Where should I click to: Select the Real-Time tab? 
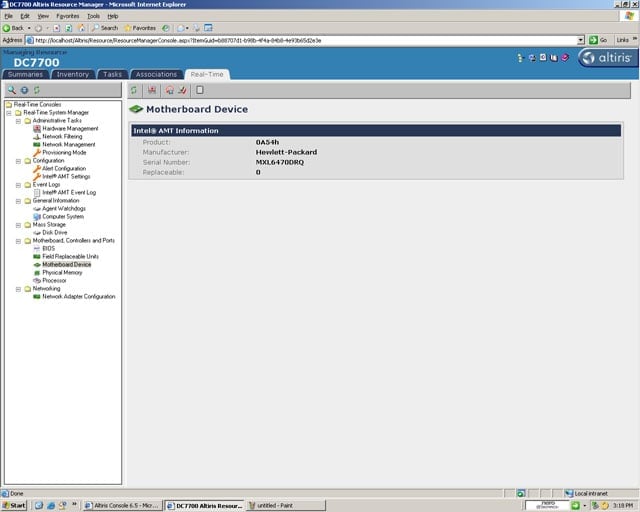coord(207,74)
